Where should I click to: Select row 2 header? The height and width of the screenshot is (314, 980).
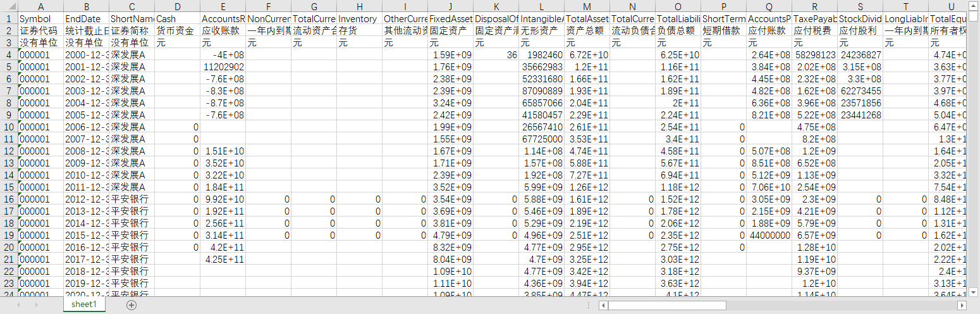pos(9,31)
